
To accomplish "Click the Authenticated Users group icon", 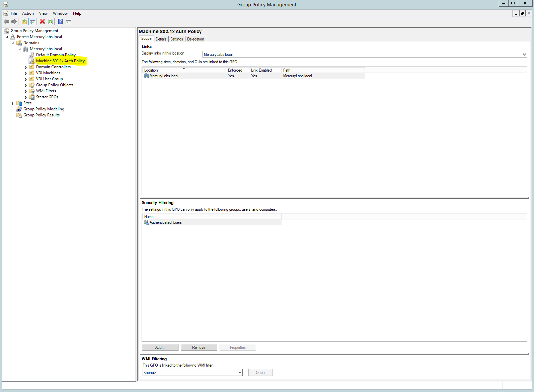I will pyautogui.click(x=146, y=222).
